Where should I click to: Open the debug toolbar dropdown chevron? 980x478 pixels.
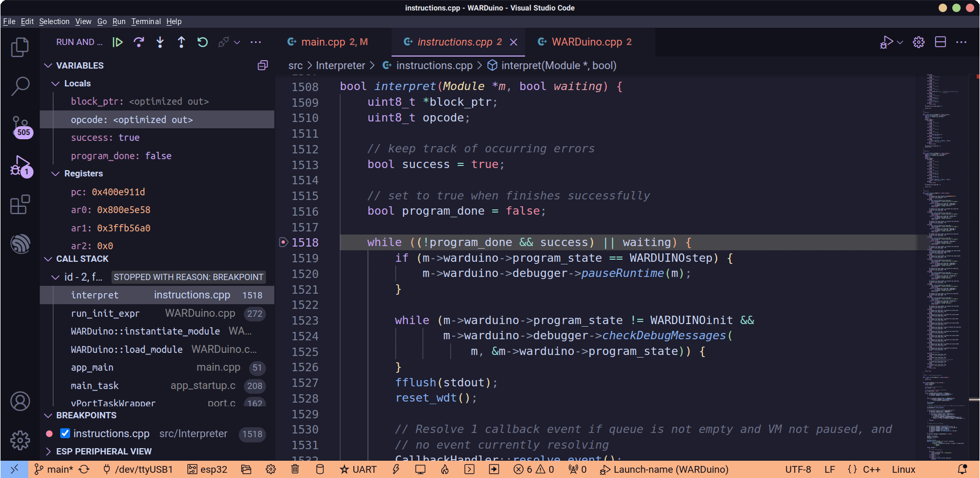pos(237,42)
